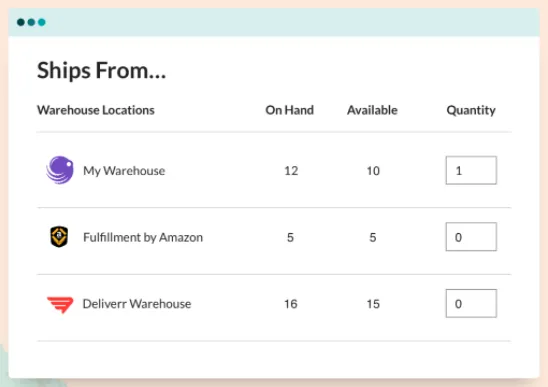This screenshot has width=548, height=387.
Task: Click the teal third window control dot
Action: pos(42,22)
